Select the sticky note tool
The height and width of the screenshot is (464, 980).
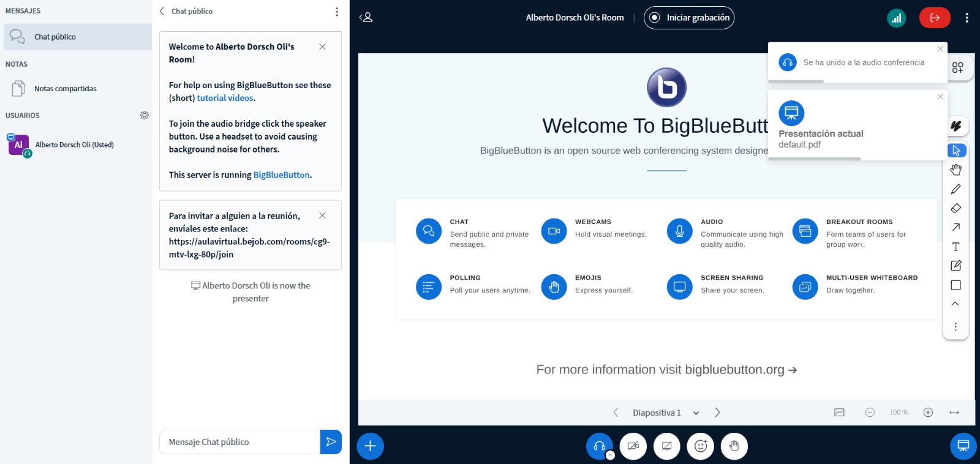click(x=956, y=266)
